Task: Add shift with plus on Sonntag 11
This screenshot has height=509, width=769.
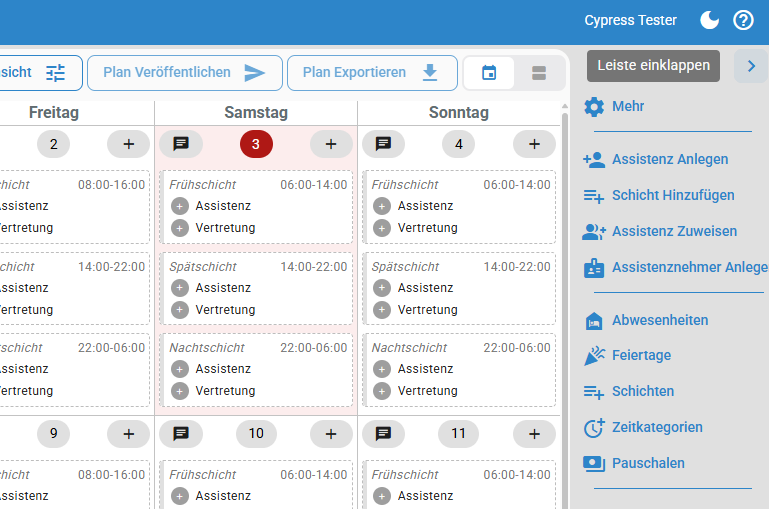Action: [534, 434]
